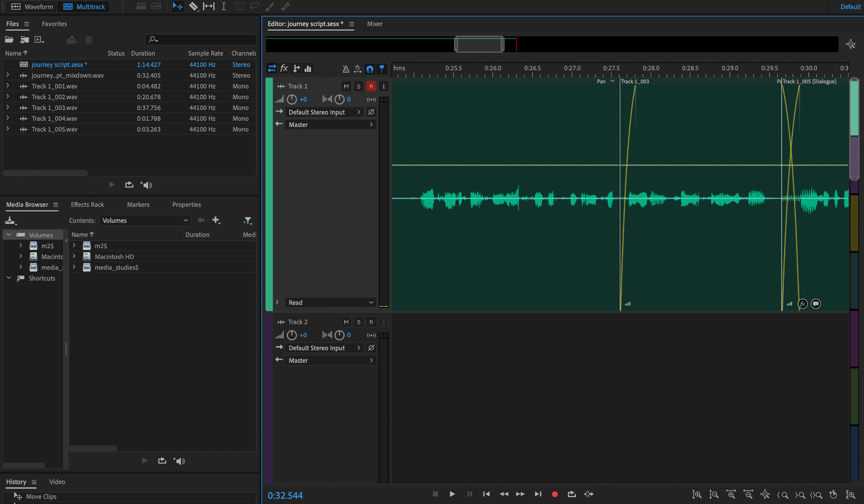
Task: Disarm record on Track 1
Action: [x=371, y=86]
